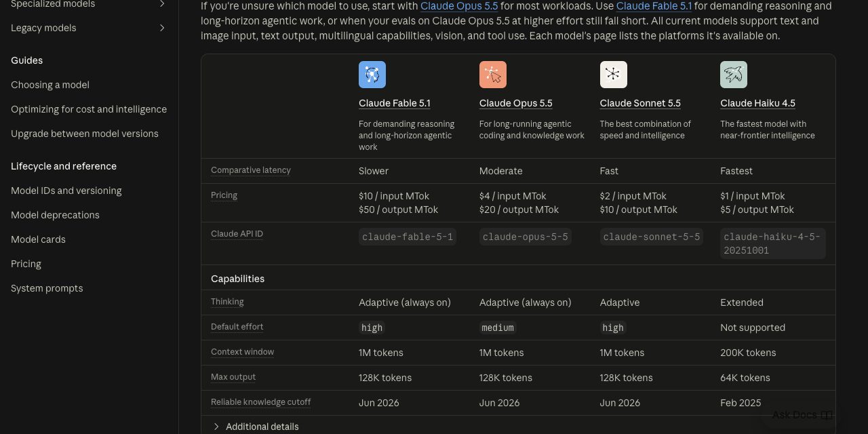Open the Claude Sonnet 5.5 column heading link
Image resolution: width=868 pixels, height=434 pixels.
[x=640, y=103]
